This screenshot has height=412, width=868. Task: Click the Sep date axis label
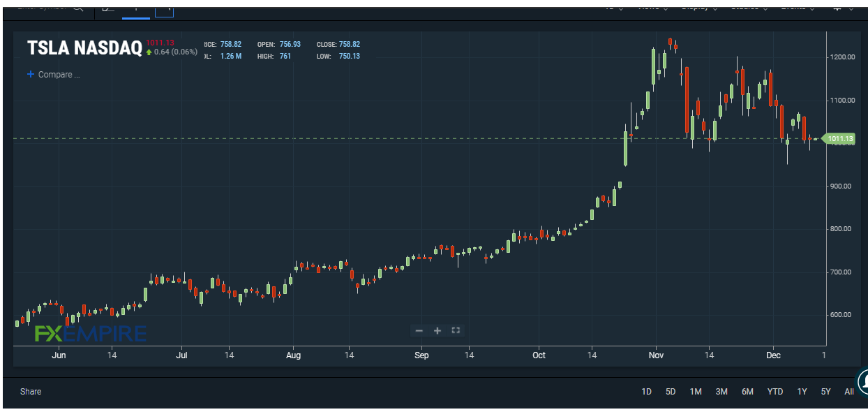pos(421,355)
